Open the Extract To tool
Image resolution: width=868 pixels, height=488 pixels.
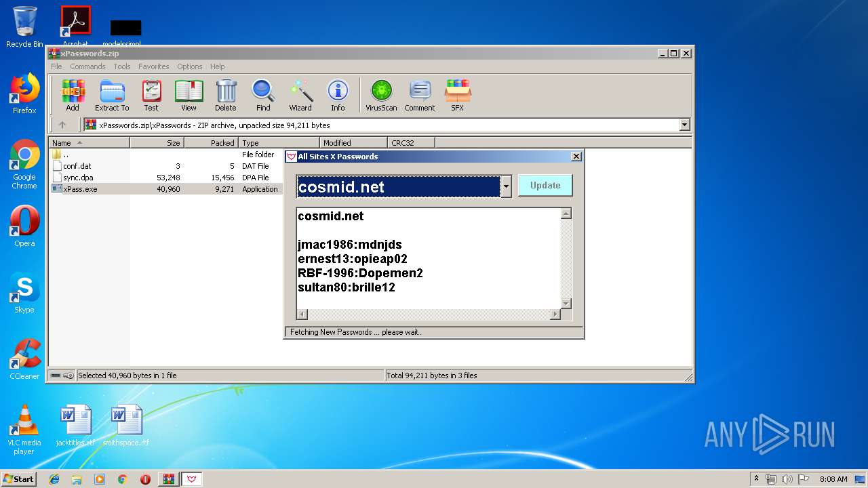[112, 95]
